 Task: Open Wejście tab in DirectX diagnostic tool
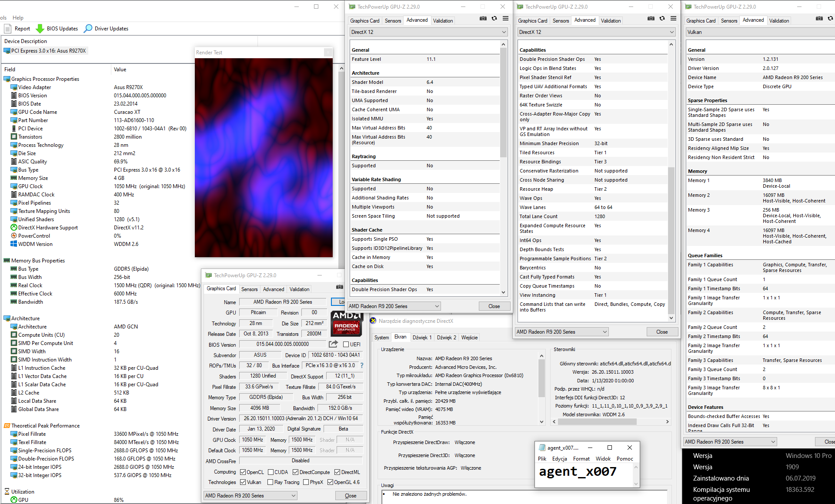(469, 338)
